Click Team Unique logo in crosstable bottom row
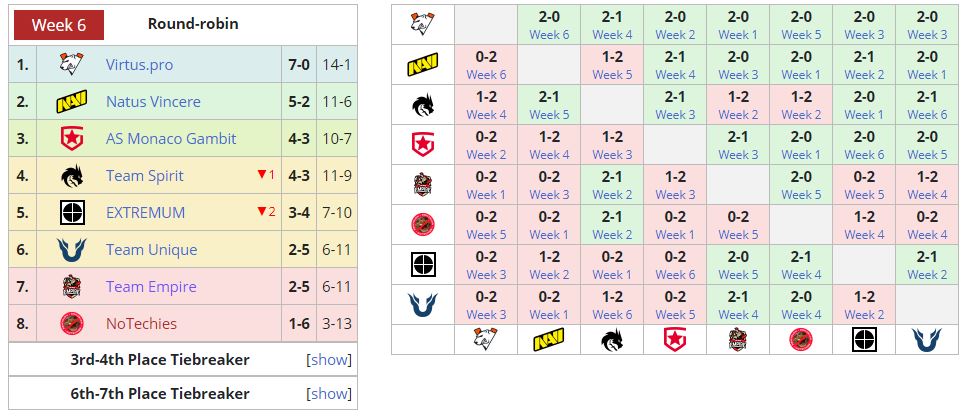 coord(926,340)
